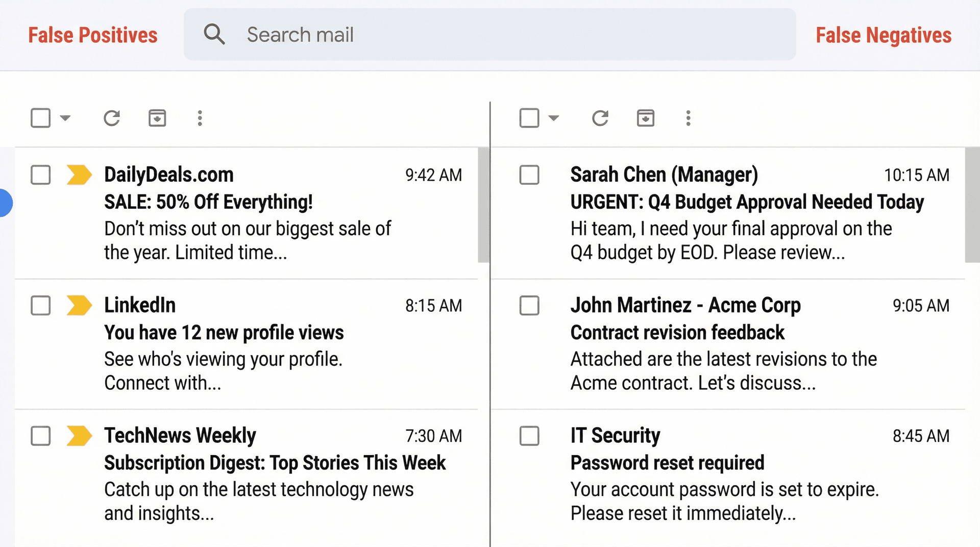Screen dimensions: 980x547
Task: Click the search magnifier icon
Action: click(214, 34)
